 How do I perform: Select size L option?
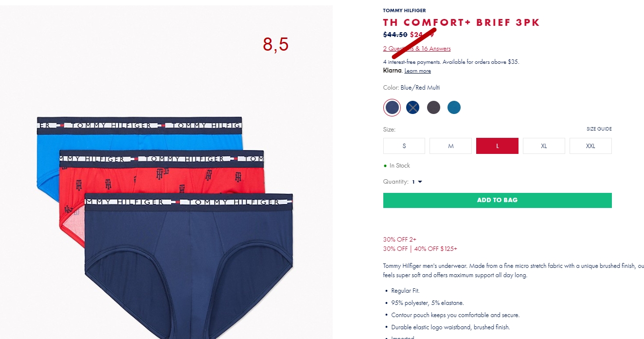coord(497,146)
